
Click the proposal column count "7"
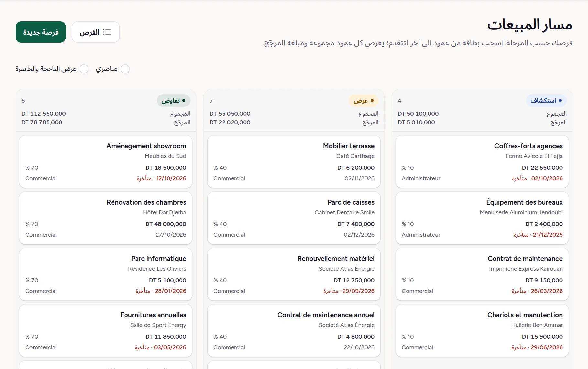tap(211, 101)
